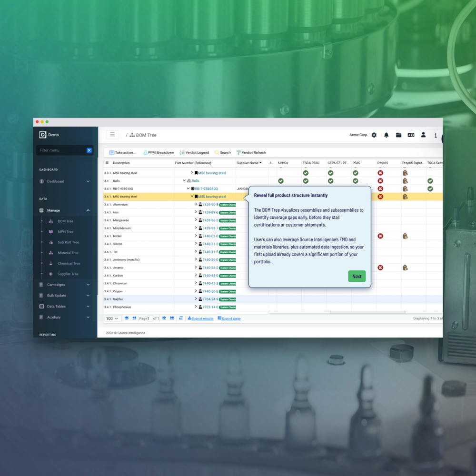Select the Copper row description
Viewport: 476px width, 476px height.
(x=118, y=291)
